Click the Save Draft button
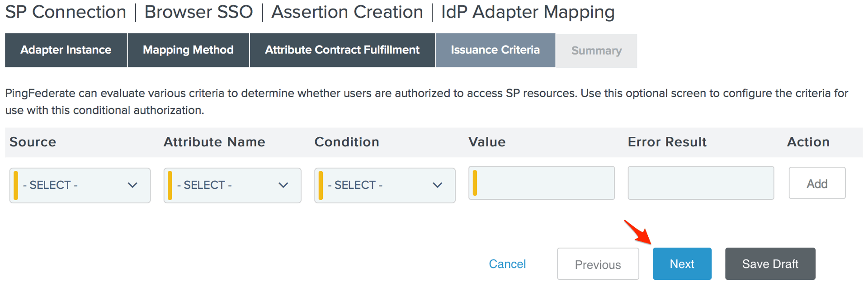This screenshot has width=868, height=291. coord(770,264)
